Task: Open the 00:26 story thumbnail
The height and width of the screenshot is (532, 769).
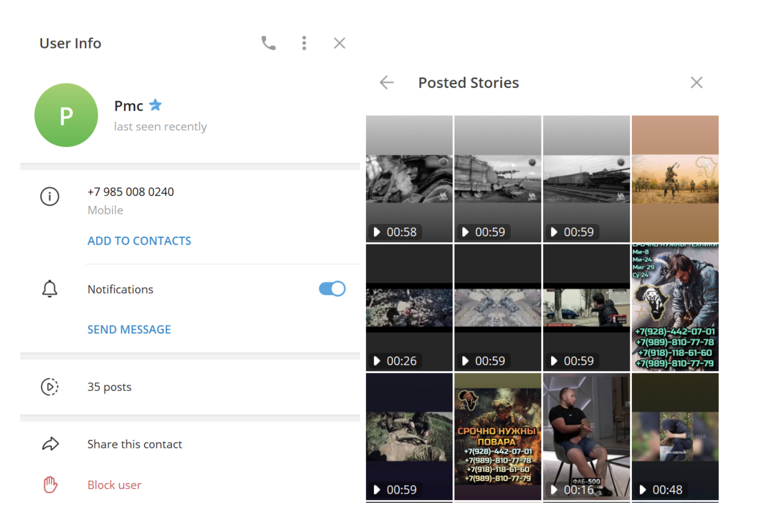Action: [409, 307]
